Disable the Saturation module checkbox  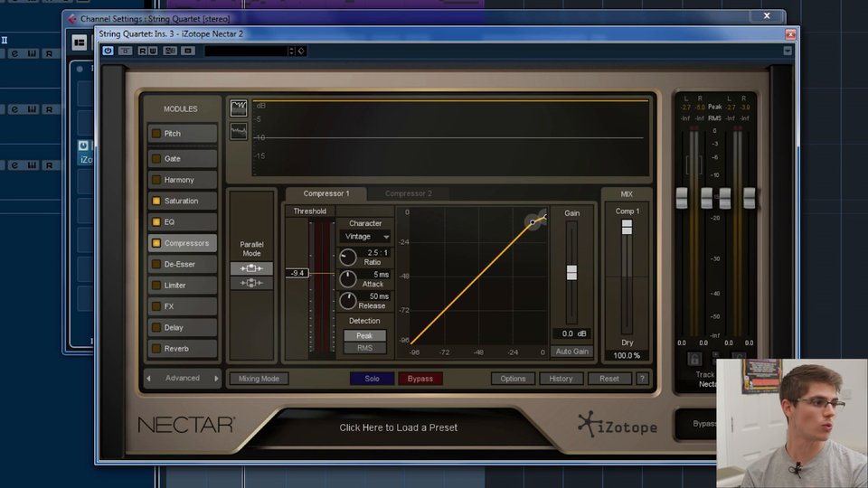pos(156,201)
